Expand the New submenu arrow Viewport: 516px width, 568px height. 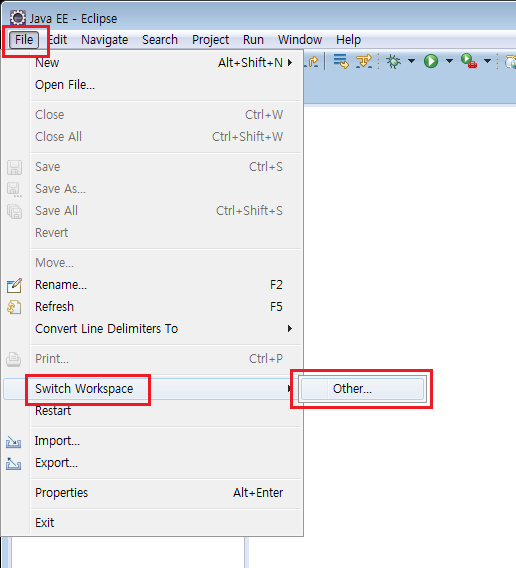pos(290,63)
